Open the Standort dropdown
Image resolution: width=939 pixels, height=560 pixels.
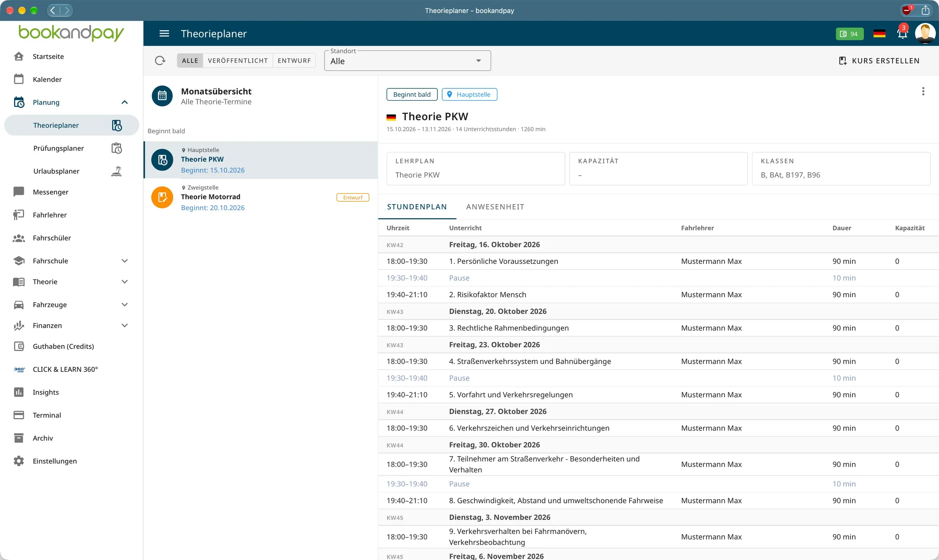tap(407, 61)
